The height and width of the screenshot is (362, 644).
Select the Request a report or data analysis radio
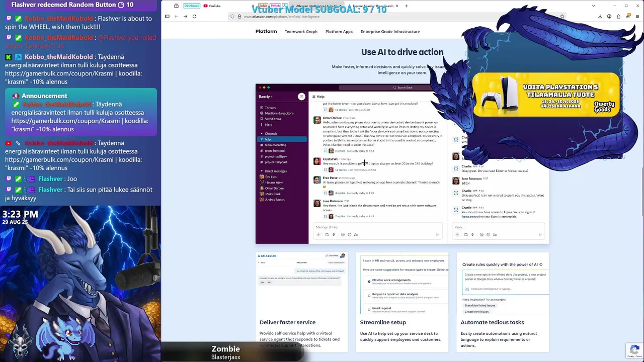pyautogui.click(x=369, y=295)
